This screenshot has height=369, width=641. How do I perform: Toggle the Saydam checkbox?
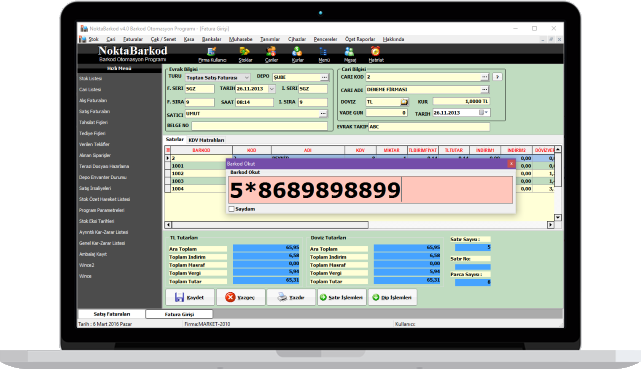click(x=232, y=209)
